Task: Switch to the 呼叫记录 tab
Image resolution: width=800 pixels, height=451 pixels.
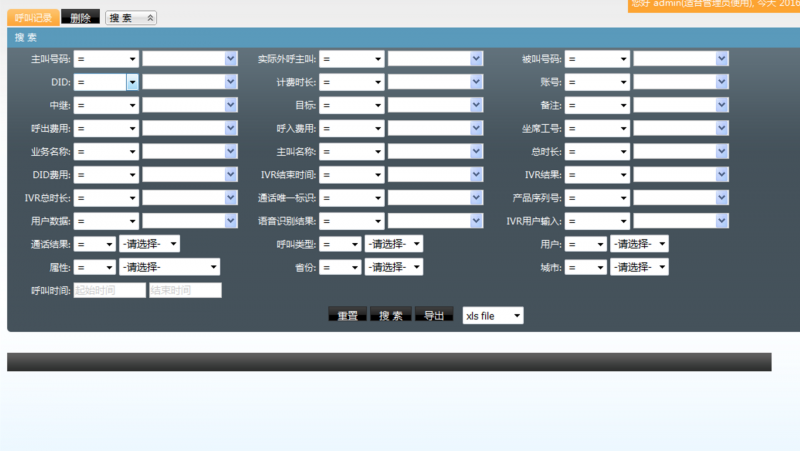Action: click(33, 18)
